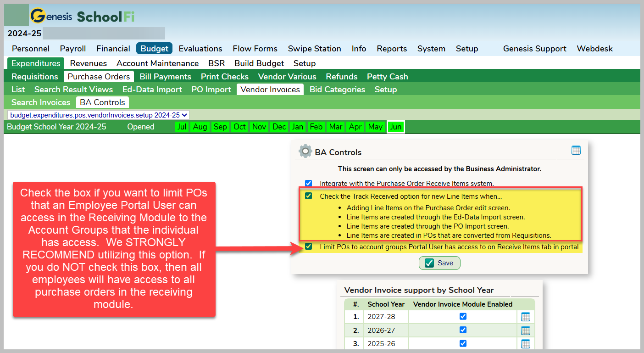
Task: Open Genesis Support
Action: [535, 49]
